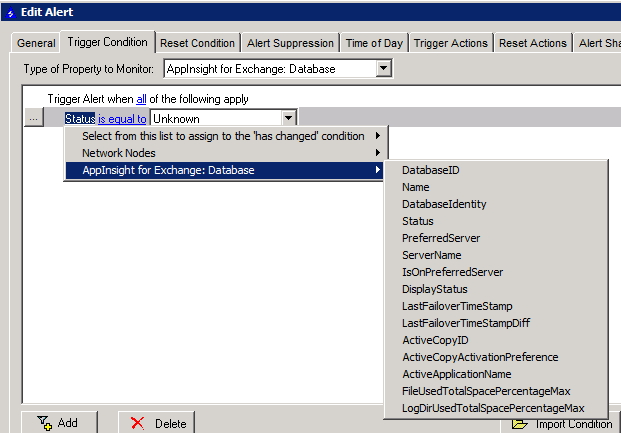Open the Alert Suppression tab
This screenshot has width=621, height=433.
tap(290, 43)
